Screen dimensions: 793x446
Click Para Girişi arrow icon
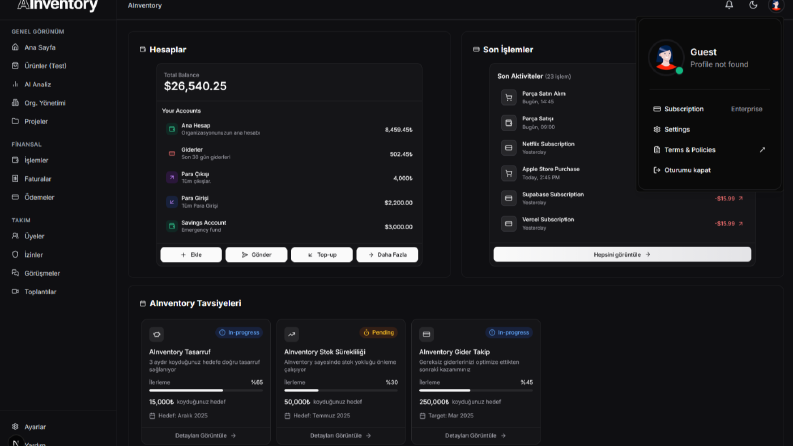(x=172, y=202)
